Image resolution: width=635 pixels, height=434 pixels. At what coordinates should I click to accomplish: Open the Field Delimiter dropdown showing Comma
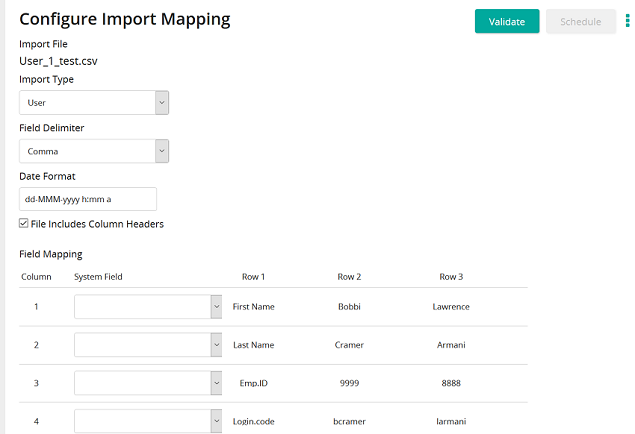(94, 151)
